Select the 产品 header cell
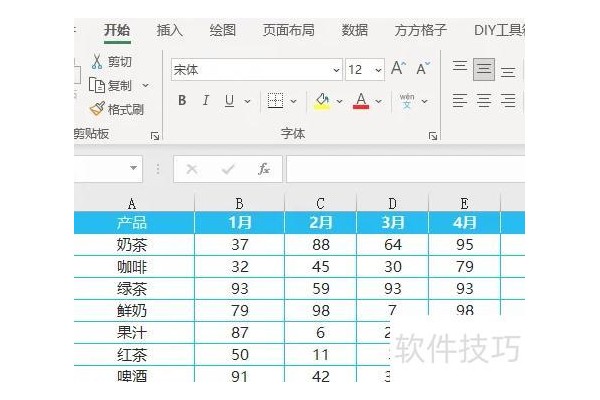 pos(132,222)
